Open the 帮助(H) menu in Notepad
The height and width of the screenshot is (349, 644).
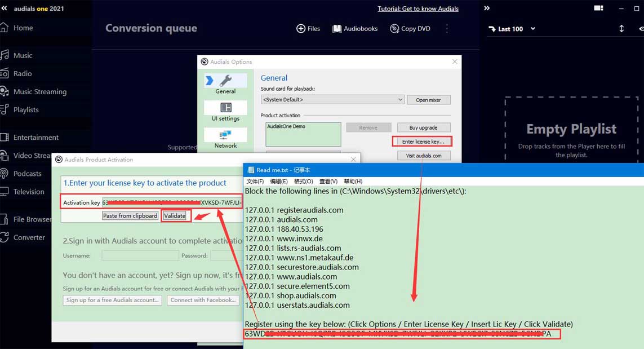coord(353,182)
